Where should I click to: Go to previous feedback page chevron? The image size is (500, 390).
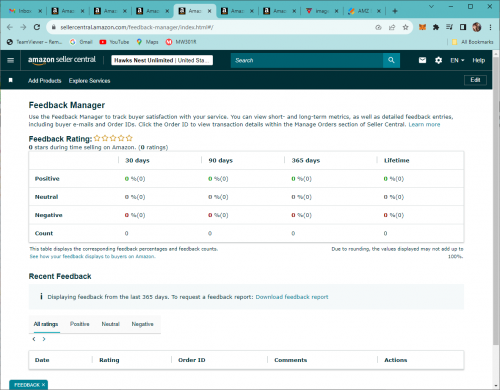(34, 339)
